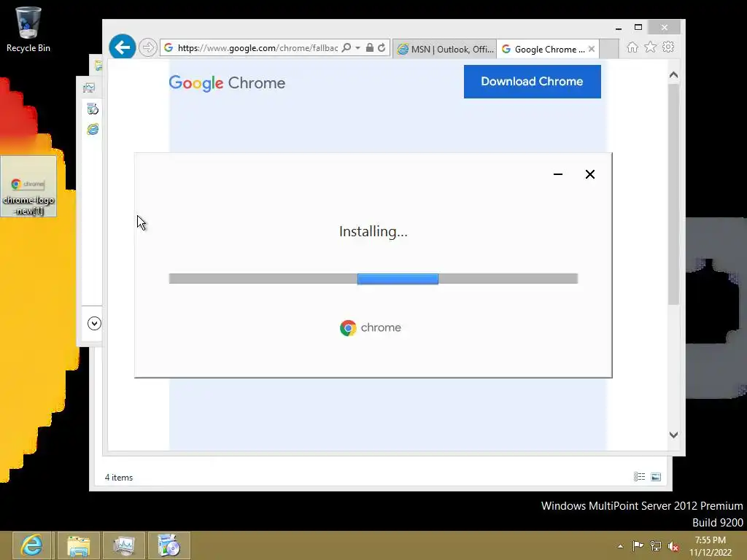The height and width of the screenshot is (560, 747).
Task: Click the Internet Explorer icon in background sidebar
Action: point(93,129)
